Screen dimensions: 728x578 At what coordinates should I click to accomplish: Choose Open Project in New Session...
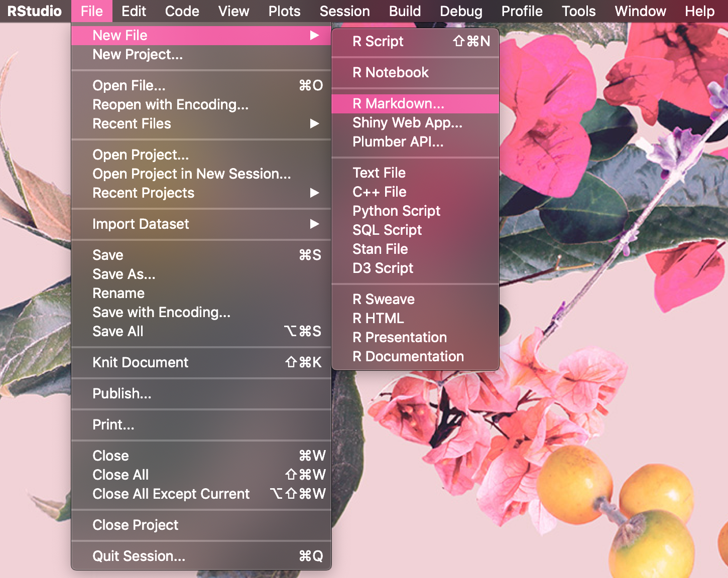(201, 174)
